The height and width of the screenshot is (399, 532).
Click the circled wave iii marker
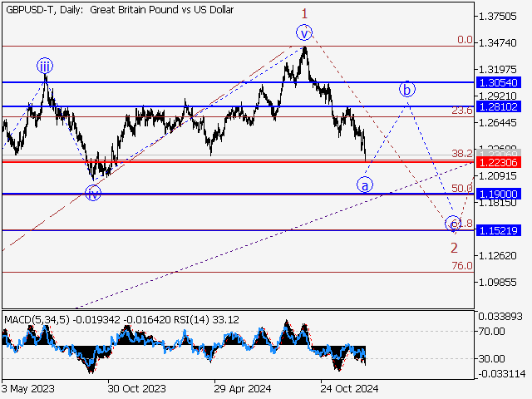[44, 66]
